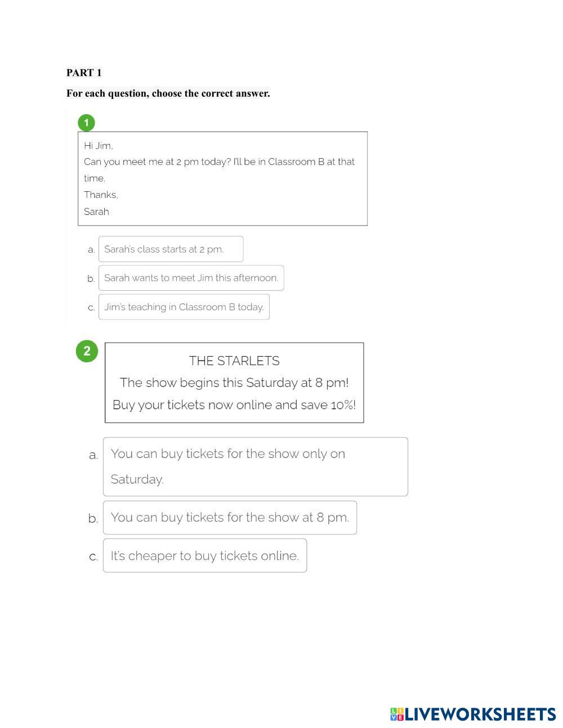Click the "a." label beside Sarah's class option
Screen dimensions: 563x728
(91, 250)
